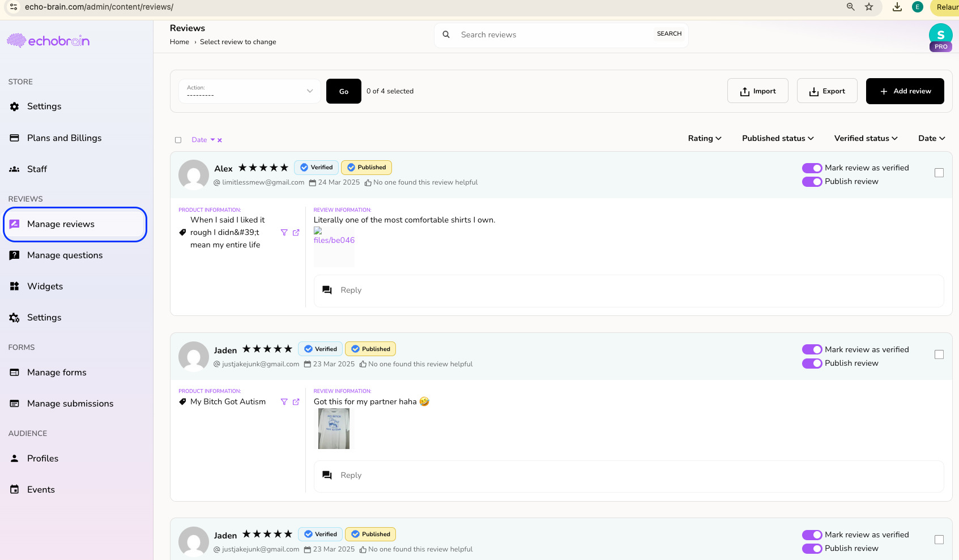Click the Manage questions icon

click(x=15, y=255)
